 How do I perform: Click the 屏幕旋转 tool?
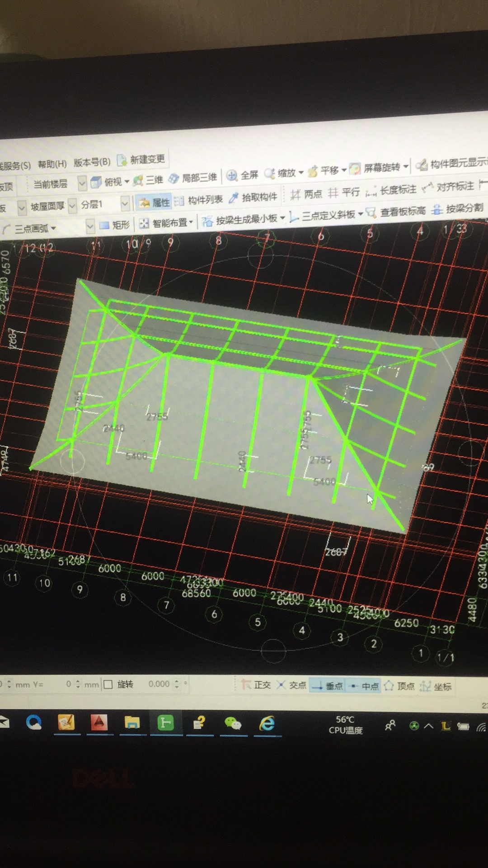coord(375,168)
